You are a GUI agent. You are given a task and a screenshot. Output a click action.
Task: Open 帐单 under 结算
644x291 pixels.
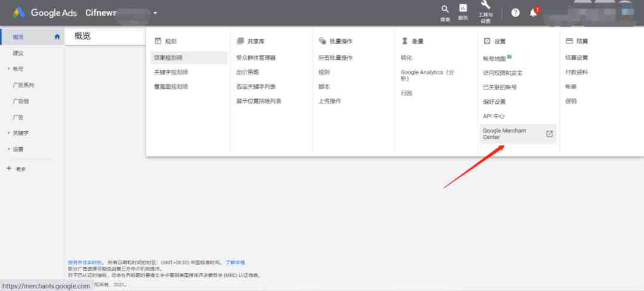(x=571, y=87)
